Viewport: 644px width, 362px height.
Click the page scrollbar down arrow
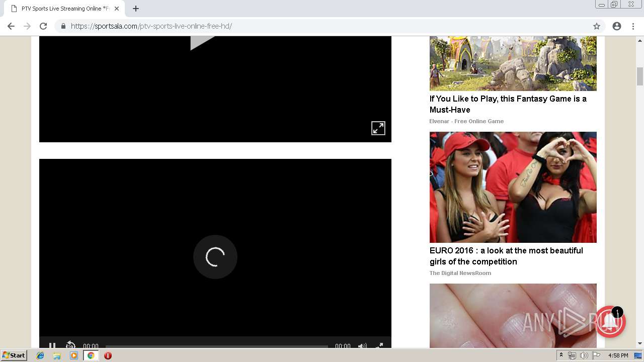[640, 343]
